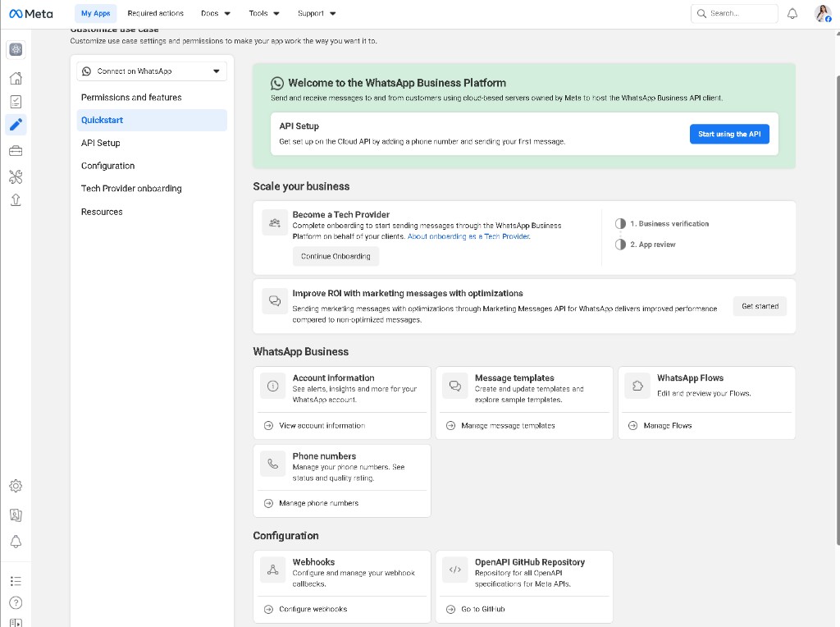This screenshot has height=627, width=840.
Task: Click View account information
Action: click(322, 425)
